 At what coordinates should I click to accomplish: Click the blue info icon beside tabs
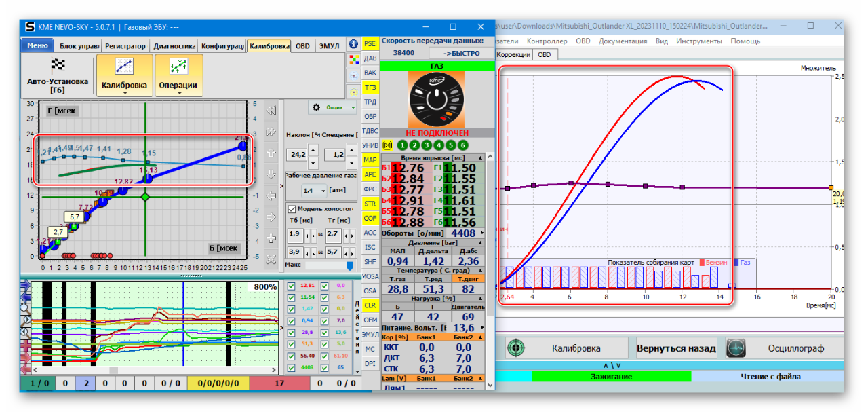point(353,43)
